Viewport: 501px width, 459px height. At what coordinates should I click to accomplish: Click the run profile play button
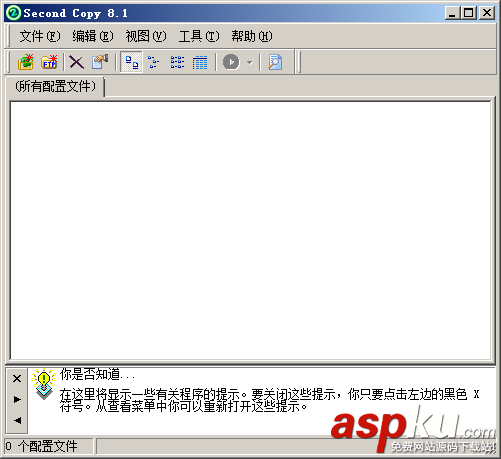[231, 62]
